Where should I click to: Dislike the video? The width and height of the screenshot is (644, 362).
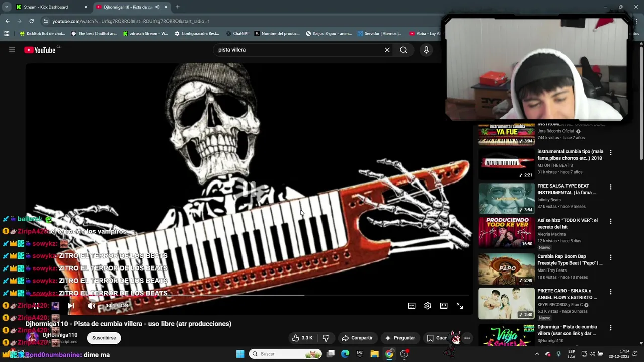coord(326,338)
